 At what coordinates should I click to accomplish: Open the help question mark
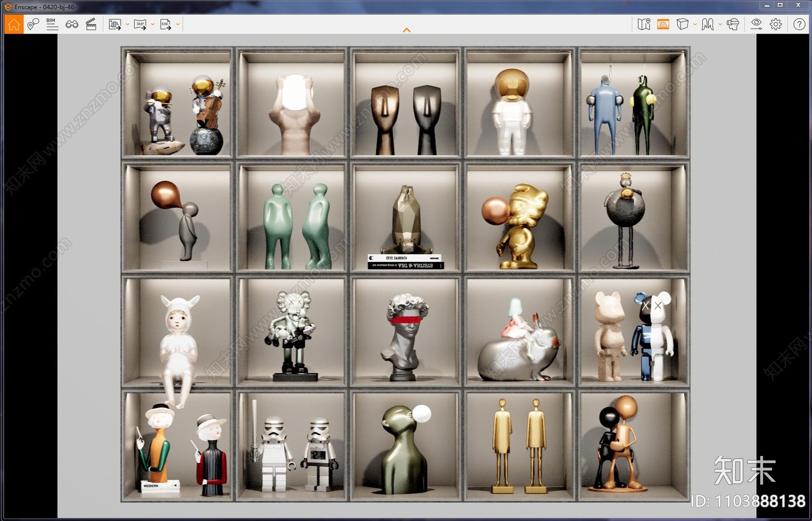(799, 24)
